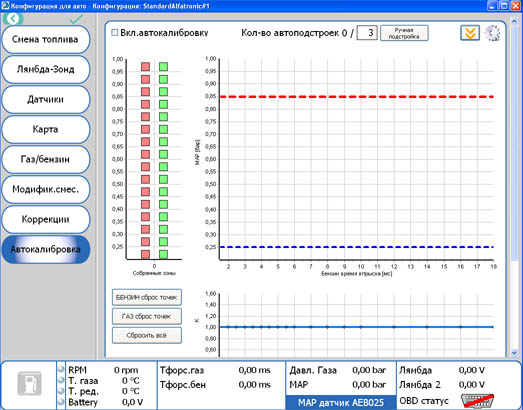Click БЕНЗИН сброс точек button
The width and height of the screenshot is (523, 410).
pos(147,297)
